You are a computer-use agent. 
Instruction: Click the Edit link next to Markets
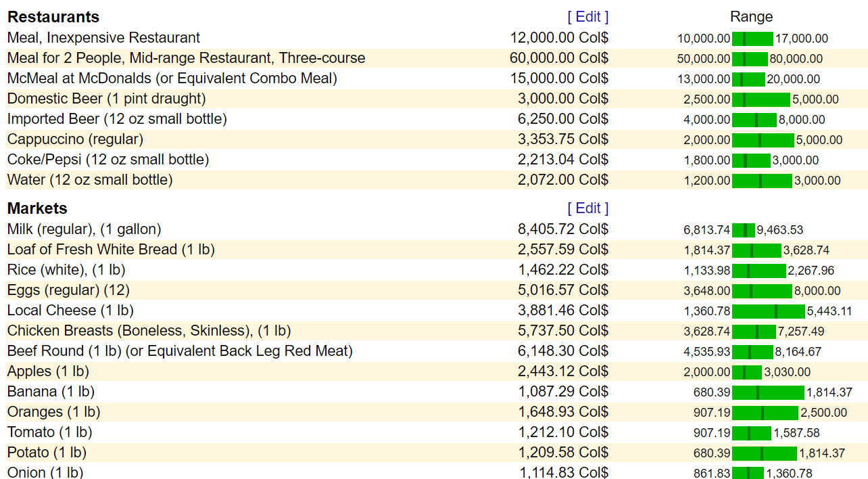[587, 208]
